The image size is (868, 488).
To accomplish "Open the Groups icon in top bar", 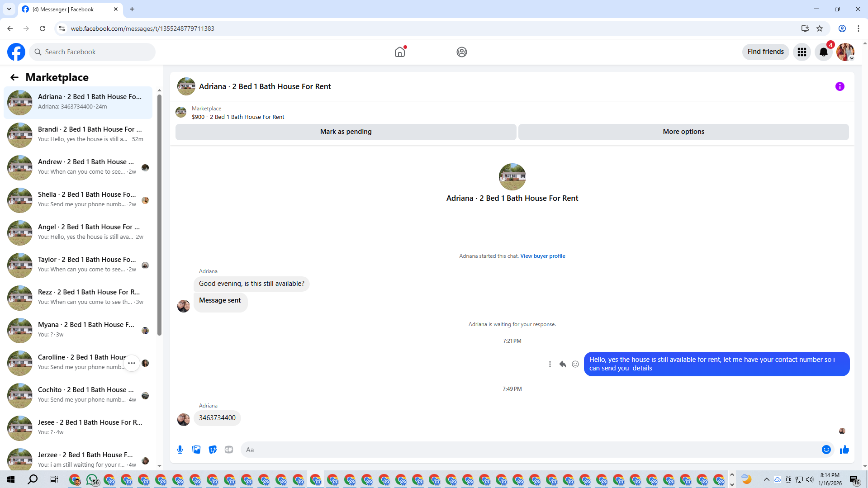I will pyautogui.click(x=461, y=52).
